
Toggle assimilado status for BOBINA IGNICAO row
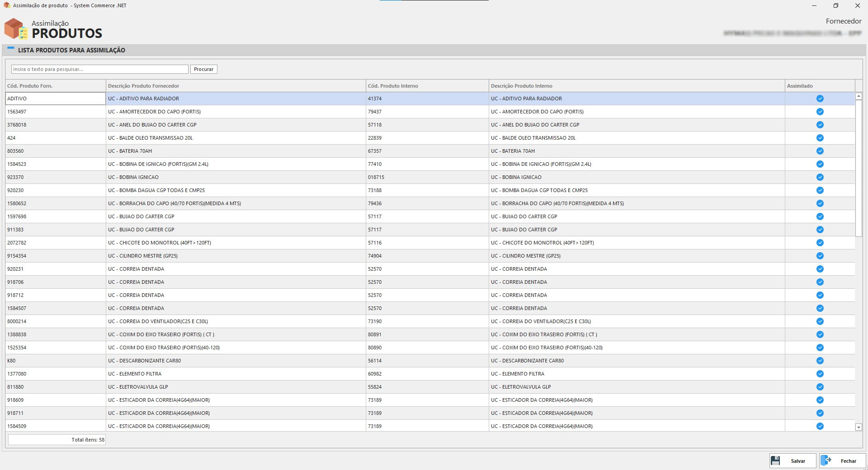(x=820, y=177)
